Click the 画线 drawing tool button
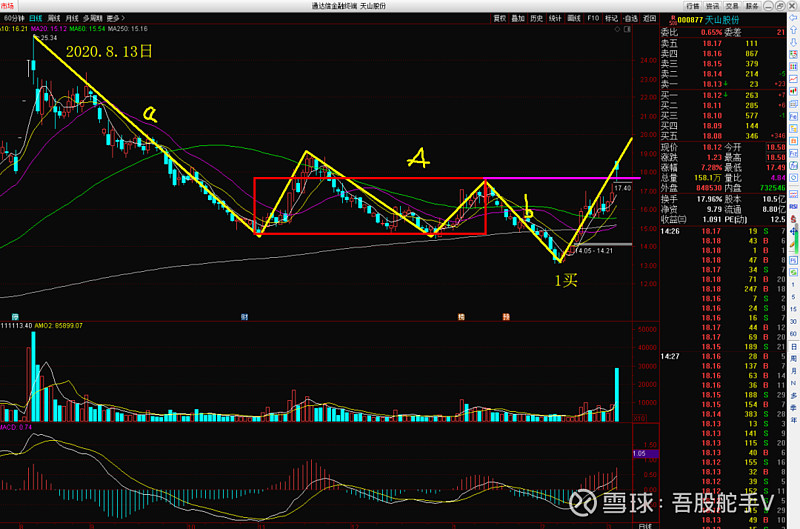The image size is (800, 529). (571, 18)
